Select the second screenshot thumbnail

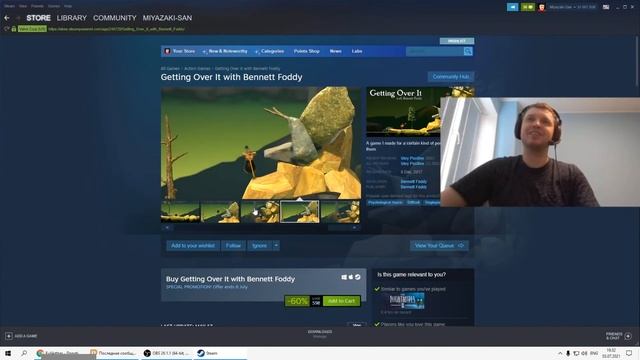click(x=220, y=211)
